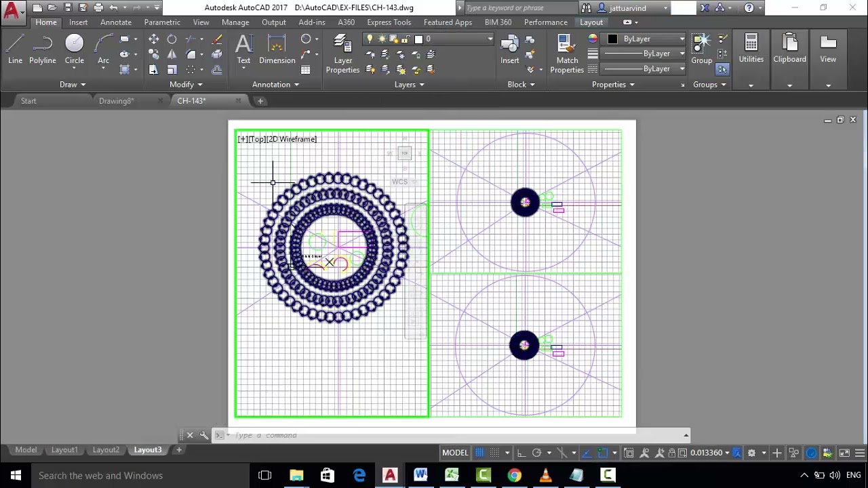Switch to the Layout1 tab

(64, 450)
